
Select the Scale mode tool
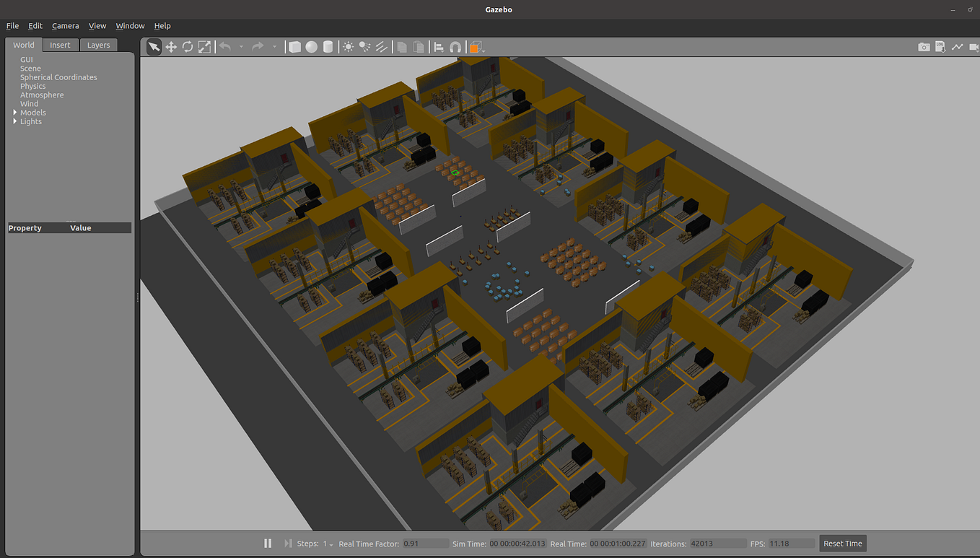click(204, 46)
